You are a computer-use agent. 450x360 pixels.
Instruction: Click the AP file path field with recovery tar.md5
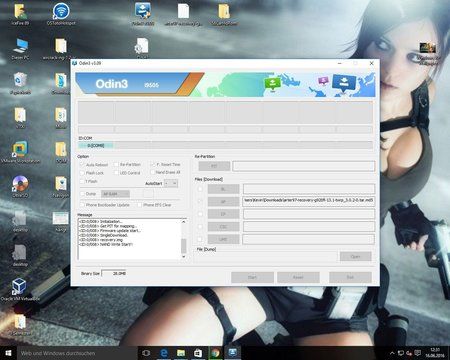[x=309, y=201]
